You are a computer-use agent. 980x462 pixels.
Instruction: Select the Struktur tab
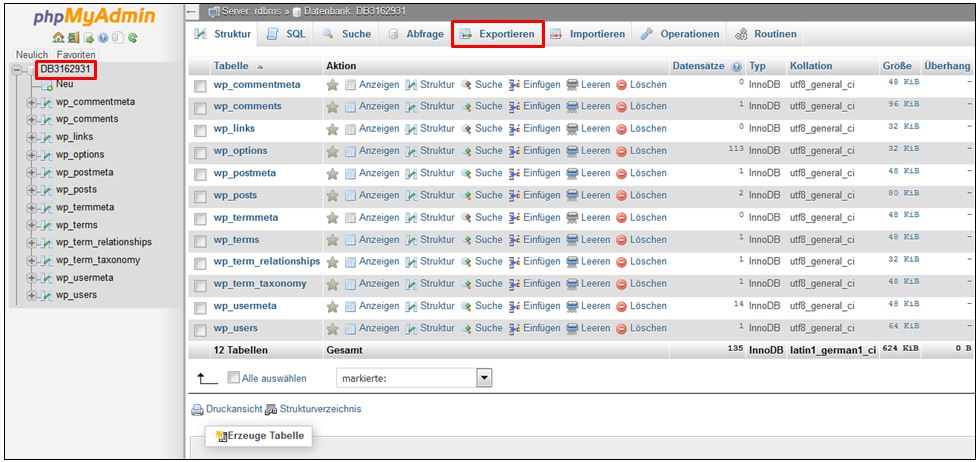(222, 35)
